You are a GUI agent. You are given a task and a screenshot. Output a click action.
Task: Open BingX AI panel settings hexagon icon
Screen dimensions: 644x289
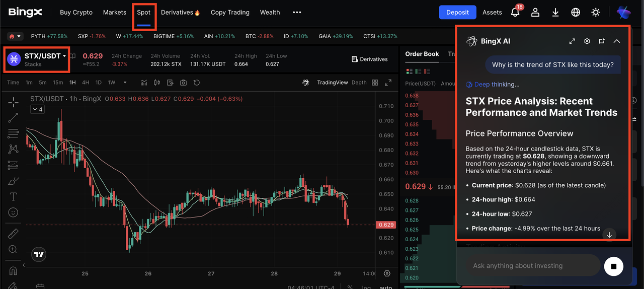pos(587,41)
